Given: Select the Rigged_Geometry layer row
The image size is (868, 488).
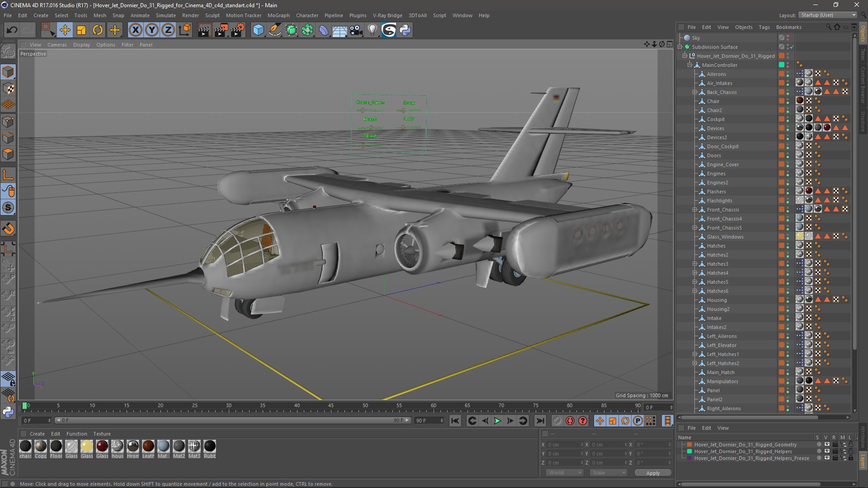Looking at the screenshot, I should (745, 445).
